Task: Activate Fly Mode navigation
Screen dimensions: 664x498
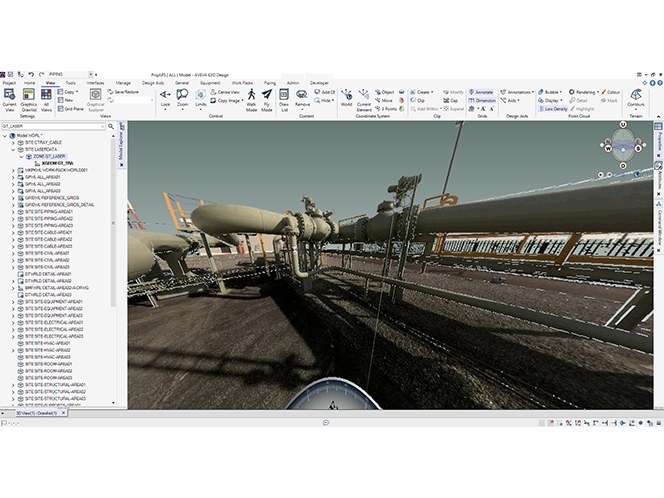Action: pos(266,100)
